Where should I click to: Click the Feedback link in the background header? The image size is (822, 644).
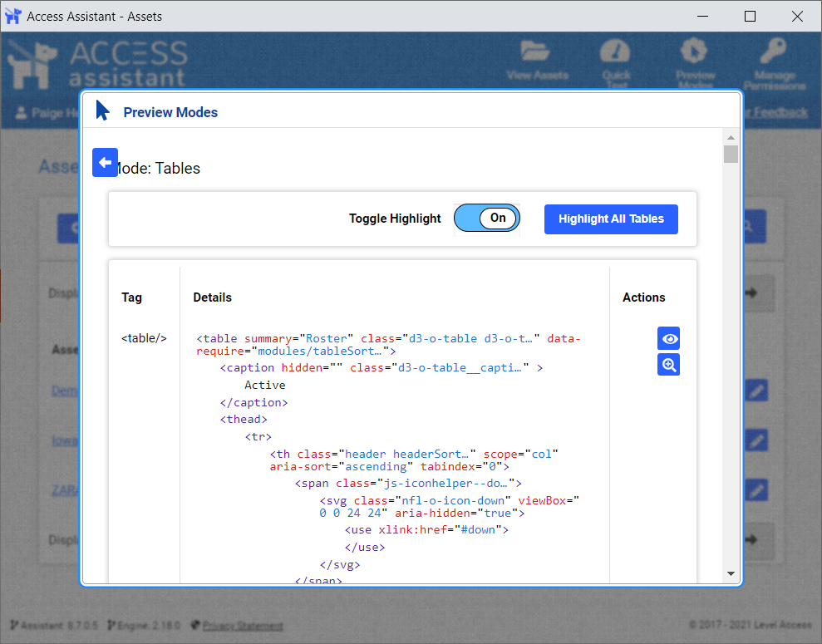(x=779, y=113)
